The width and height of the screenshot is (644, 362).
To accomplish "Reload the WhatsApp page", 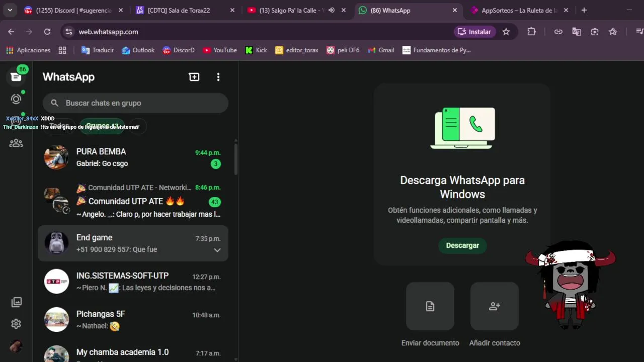I will coord(47,32).
